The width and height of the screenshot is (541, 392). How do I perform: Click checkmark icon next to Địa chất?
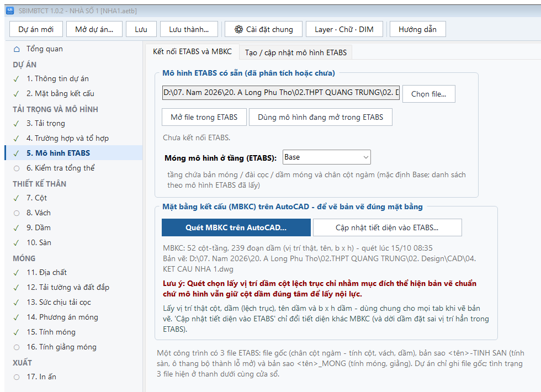[16, 273]
